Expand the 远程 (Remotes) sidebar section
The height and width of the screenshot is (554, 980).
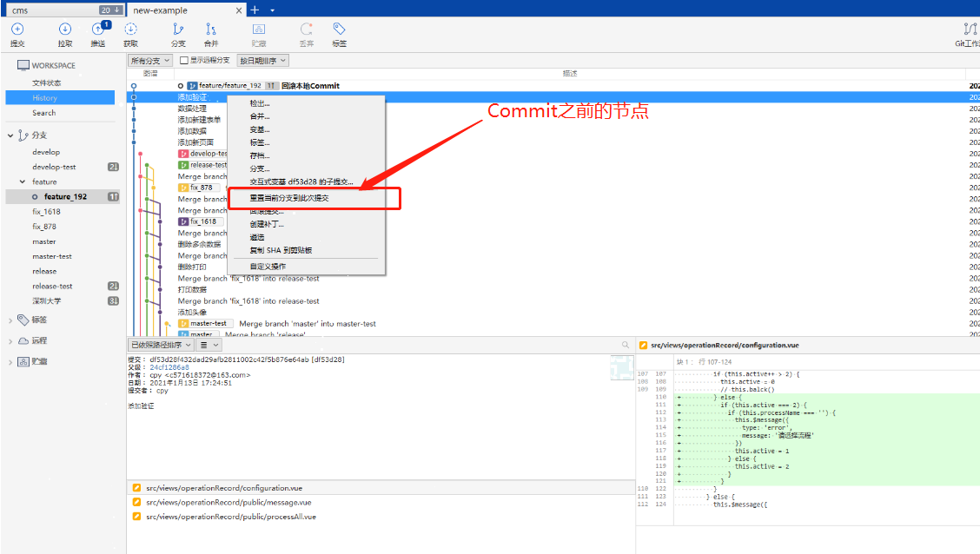coord(11,340)
